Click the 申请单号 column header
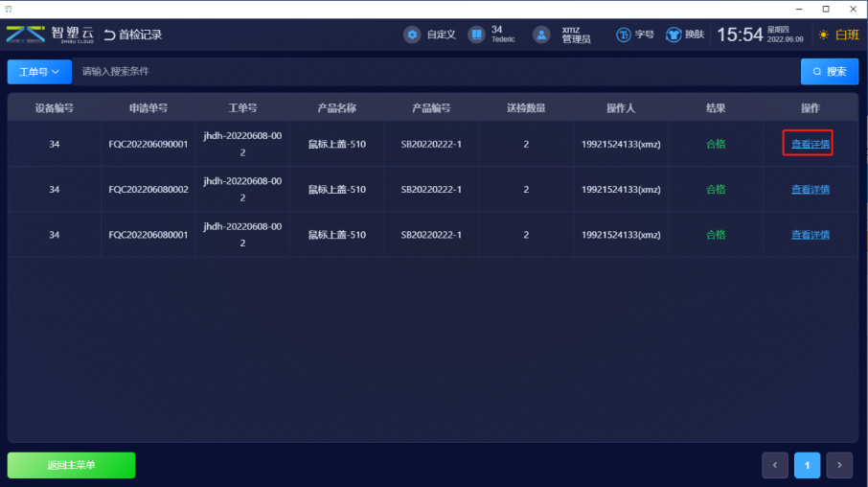 click(148, 108)
